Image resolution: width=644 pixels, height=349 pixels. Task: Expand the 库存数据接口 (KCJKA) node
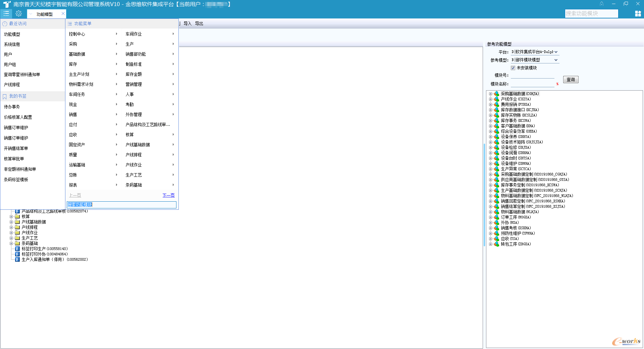pyautogui.click(x=490, y=110)
